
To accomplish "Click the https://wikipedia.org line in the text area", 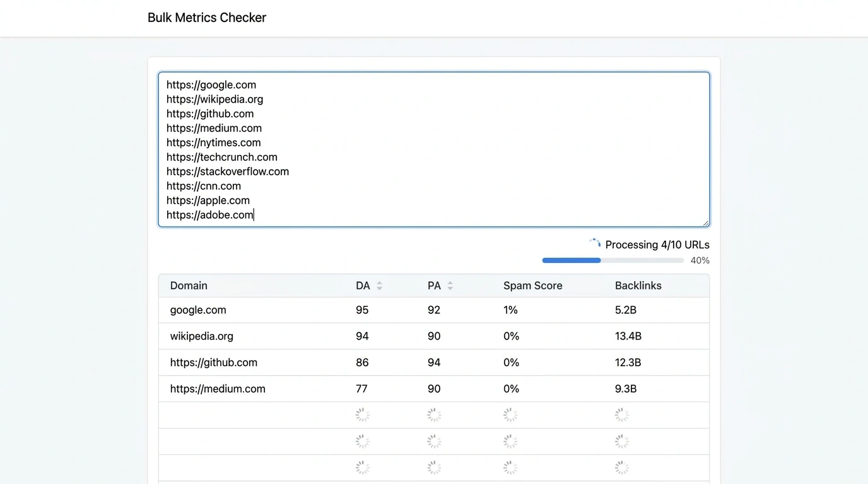I will 215,99.
